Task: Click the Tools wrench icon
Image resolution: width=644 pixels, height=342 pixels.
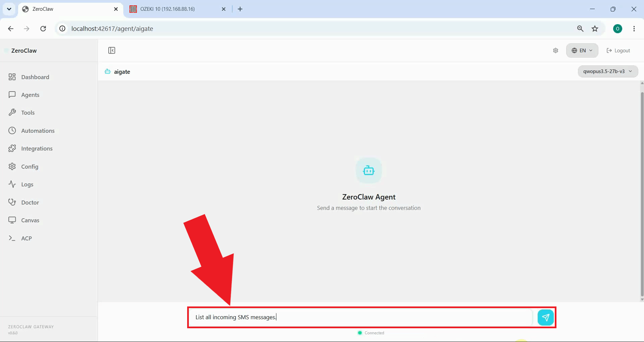Action: coord(12,113)
